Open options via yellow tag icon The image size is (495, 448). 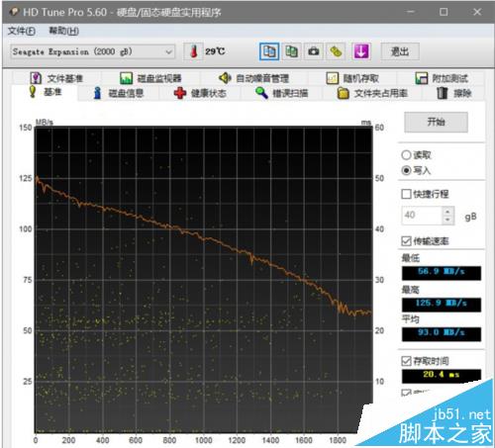(x=336, y=51)
